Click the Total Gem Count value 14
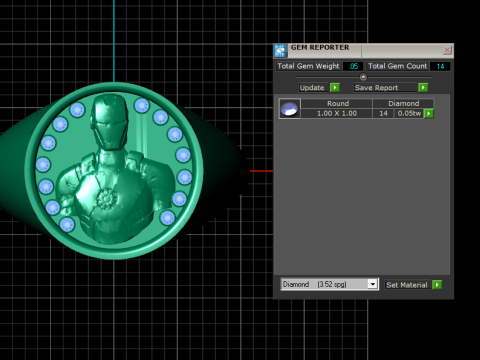The image size is (480, 360). (x=440, y=66)
